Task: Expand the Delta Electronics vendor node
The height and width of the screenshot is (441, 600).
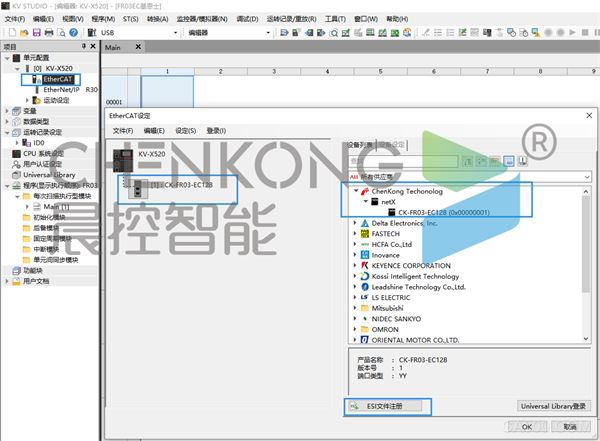Action: (354, 222)
